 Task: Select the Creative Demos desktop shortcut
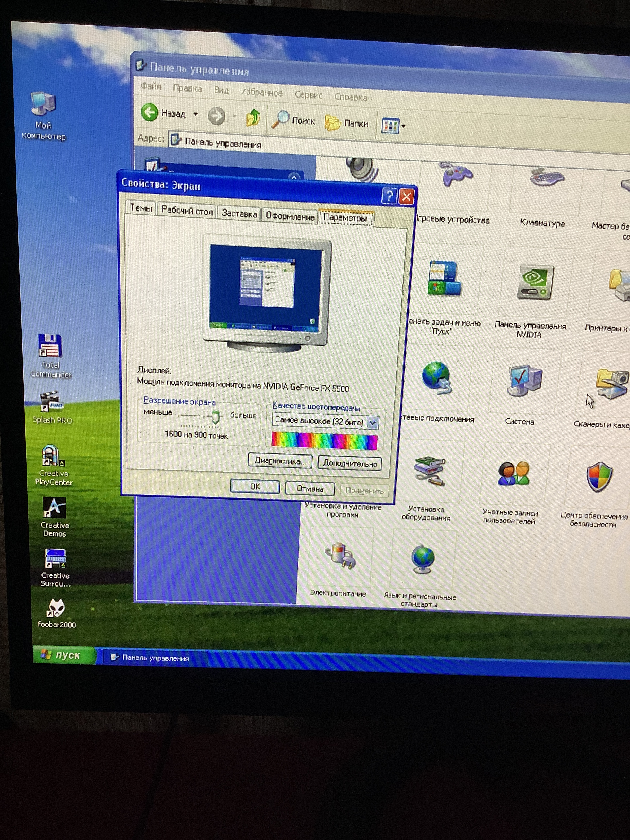pos(55,517)
